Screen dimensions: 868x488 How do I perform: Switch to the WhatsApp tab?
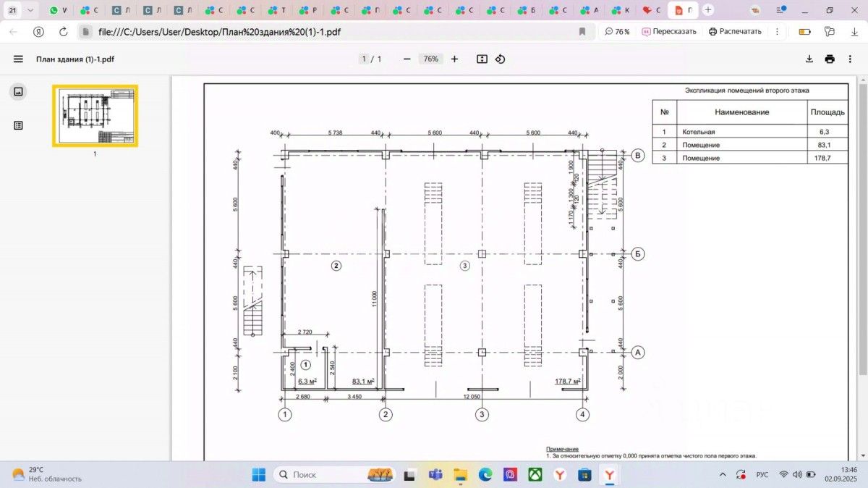point(59,10)
